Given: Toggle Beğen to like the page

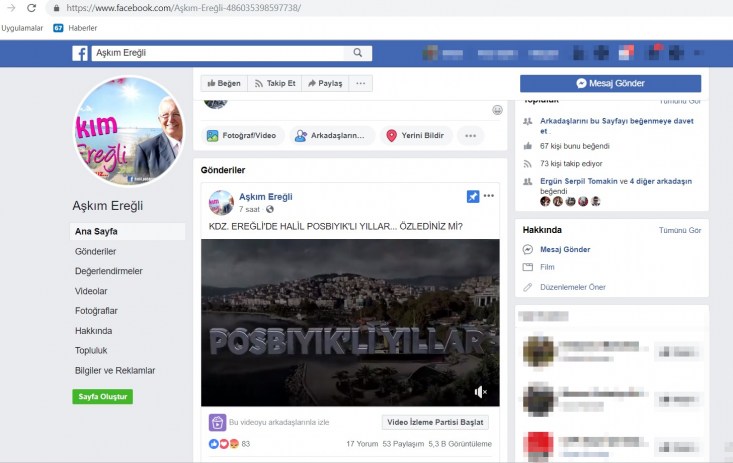Looking at the screenshot, I should [223, 84].
